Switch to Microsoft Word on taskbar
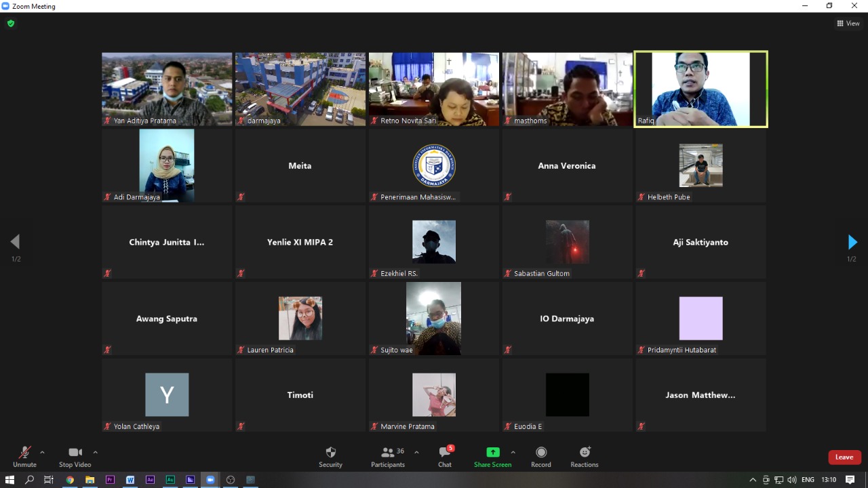 click(x=130, y=480)
